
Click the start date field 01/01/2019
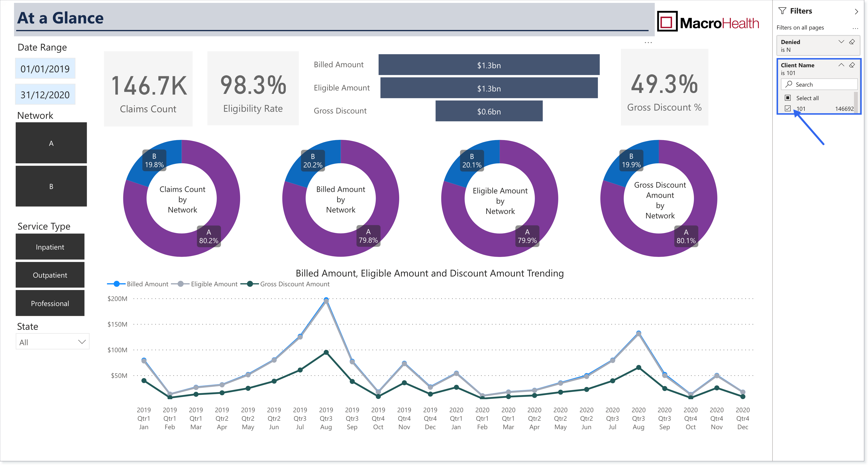[45, 69]
